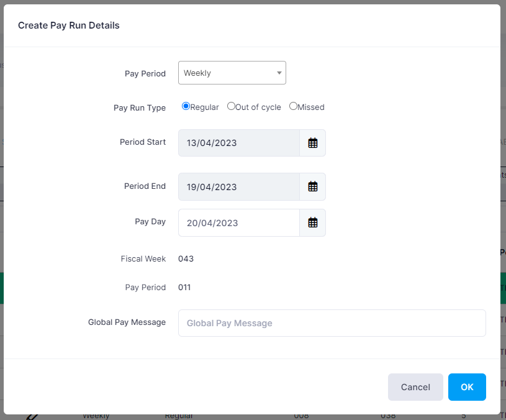Open the Period Start calendar picker
Viewport: 506px width, 420px height.
pyautogui.click(x=313, y=143)
